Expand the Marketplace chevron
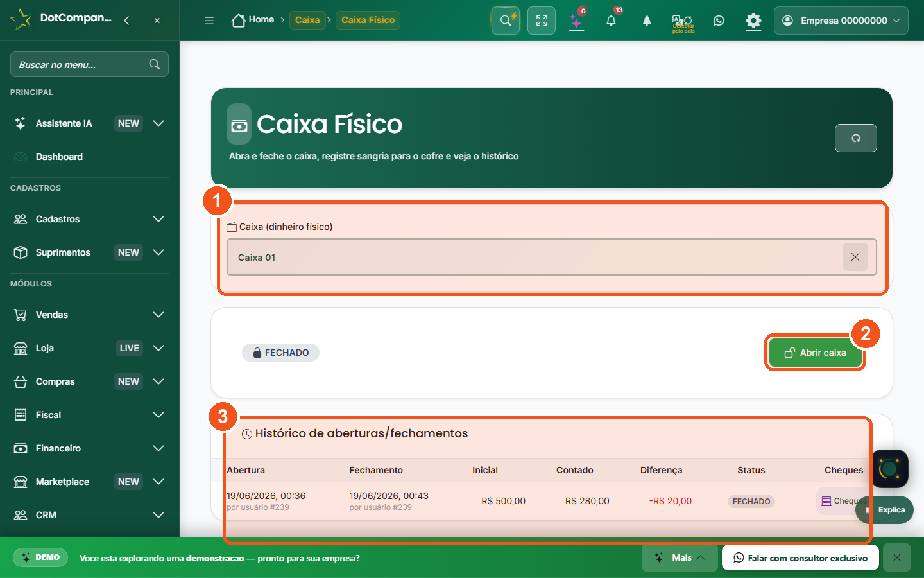Viewport: 924px width, 578px height. [158, 482]
